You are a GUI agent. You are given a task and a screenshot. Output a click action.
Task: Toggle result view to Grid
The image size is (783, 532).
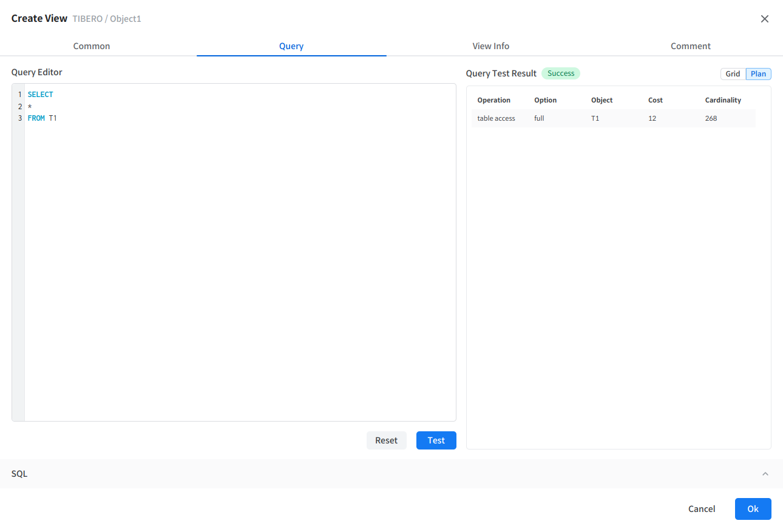click(733, 74)
